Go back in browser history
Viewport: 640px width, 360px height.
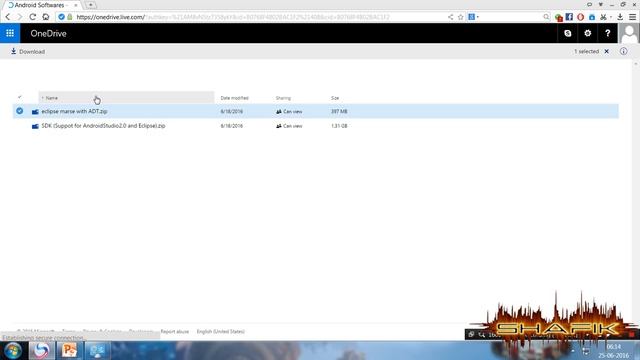click(7, 17)
